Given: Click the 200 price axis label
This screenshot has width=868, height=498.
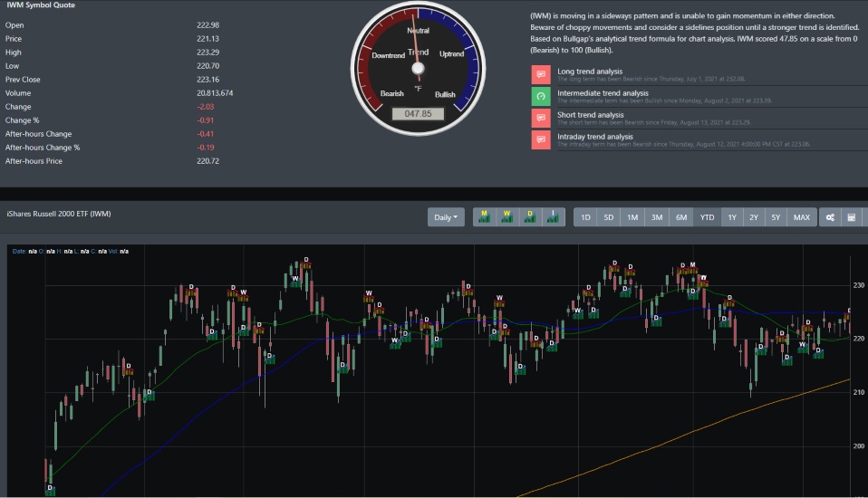Looking at the screenshot, I should pyautogui.click(x=859, y=446).
